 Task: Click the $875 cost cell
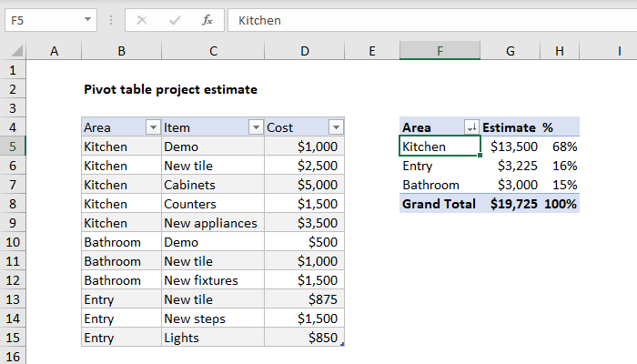pos(304,299)
